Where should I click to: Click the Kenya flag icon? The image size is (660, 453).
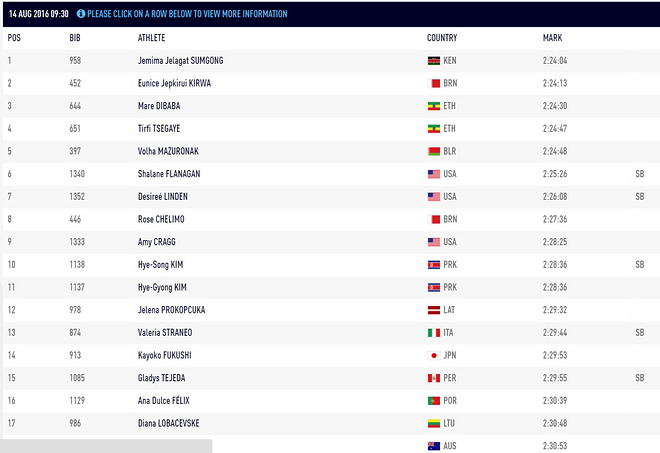433,61
